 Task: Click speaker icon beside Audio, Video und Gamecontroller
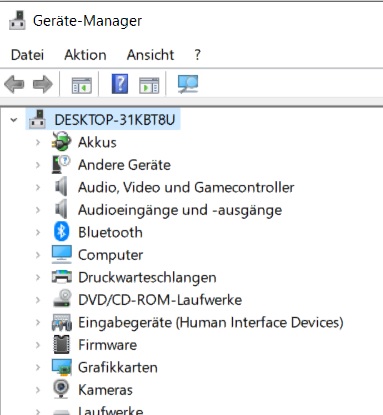tap(61, 187)
